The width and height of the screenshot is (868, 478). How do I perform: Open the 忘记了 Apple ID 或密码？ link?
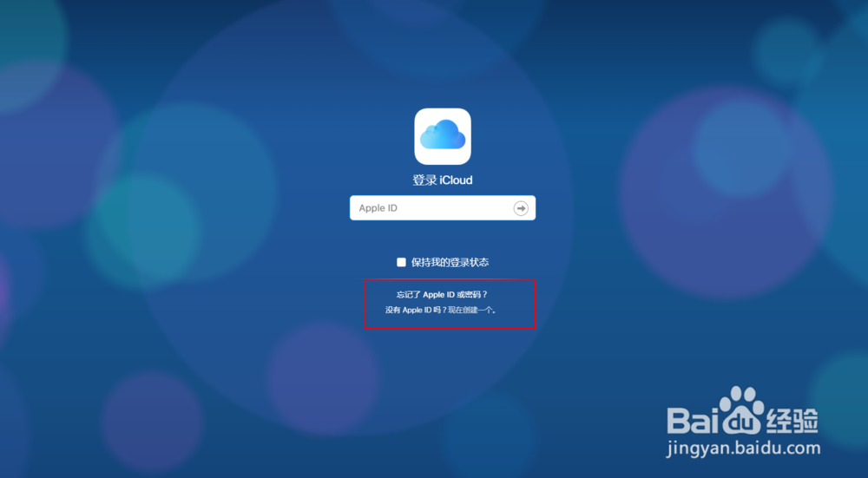point(443,295)
